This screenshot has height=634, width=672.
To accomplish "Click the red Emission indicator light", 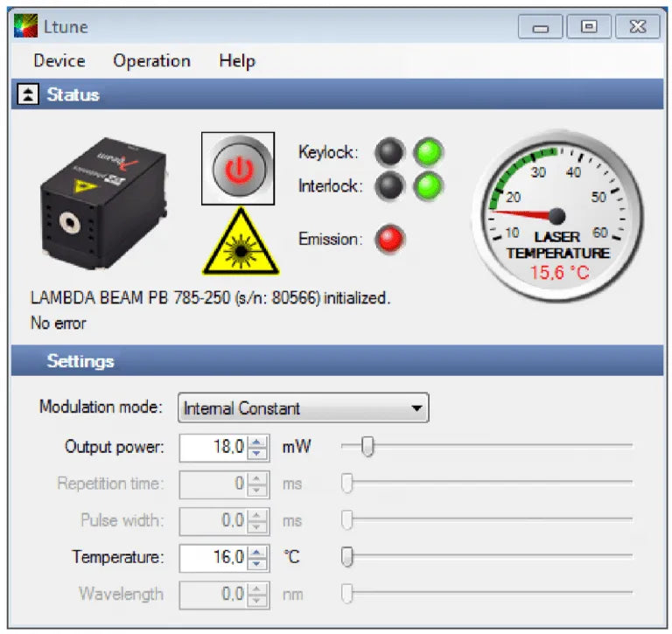I will coord(389,239).
